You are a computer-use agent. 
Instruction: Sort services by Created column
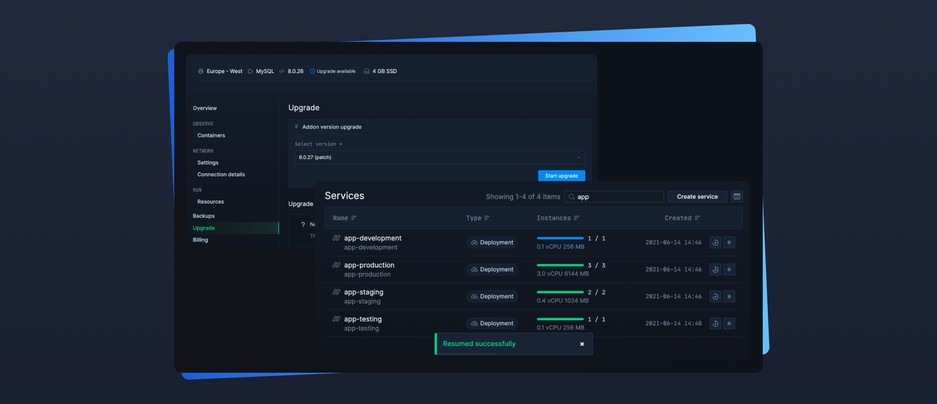[x=682, y=218]
